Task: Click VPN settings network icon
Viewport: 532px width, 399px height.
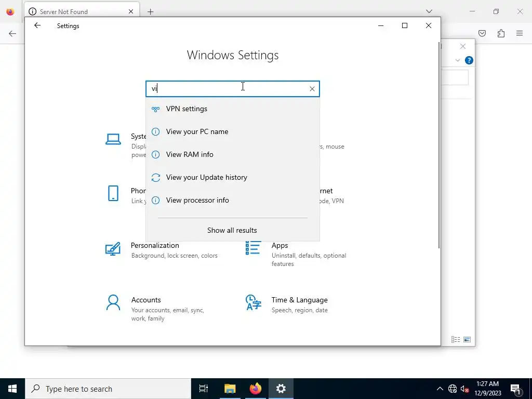Action: pyautogui.click(x=155, y=109)
